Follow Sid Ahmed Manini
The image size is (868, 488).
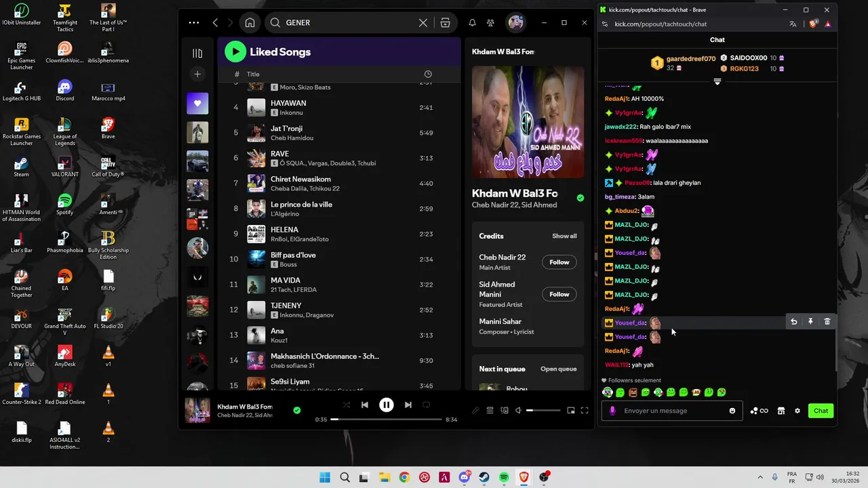[559, 294]
